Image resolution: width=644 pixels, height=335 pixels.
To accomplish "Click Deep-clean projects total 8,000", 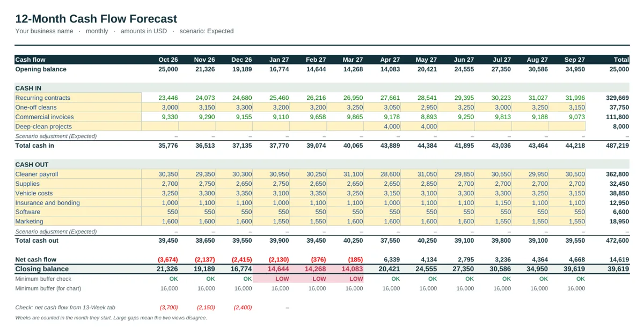I will [621, 126].
